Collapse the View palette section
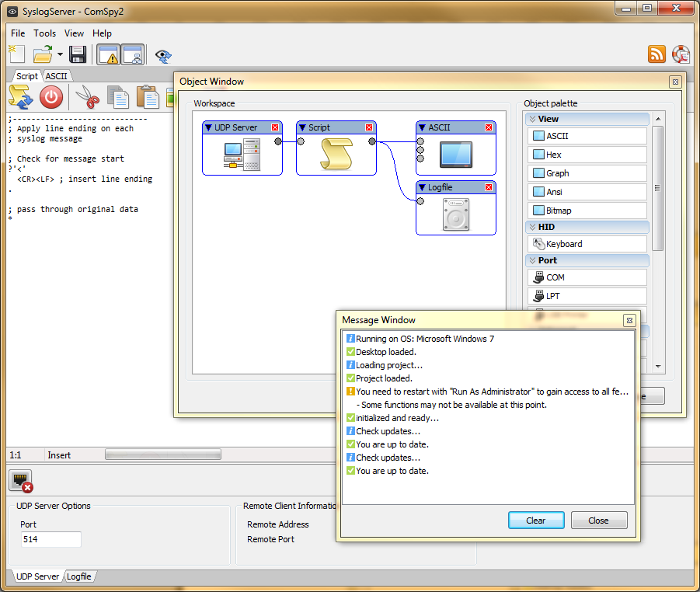This screenshot has width=700, height=592. tap(532, 119)
